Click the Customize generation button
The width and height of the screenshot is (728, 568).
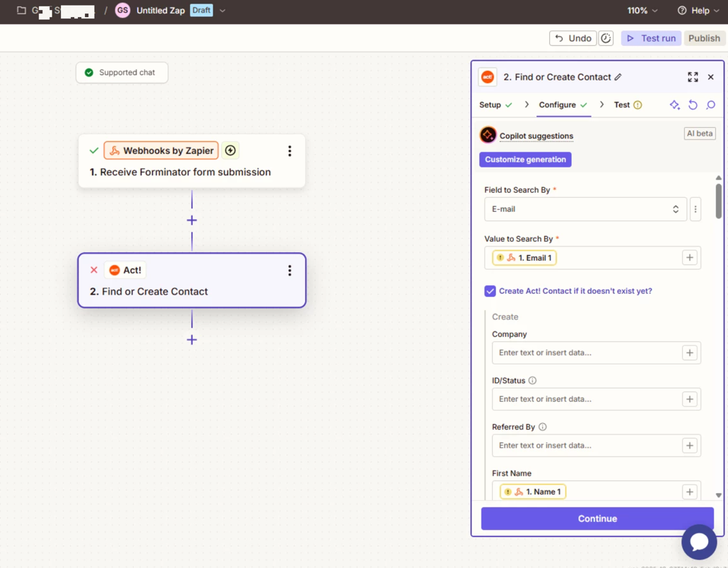coord(525,160)
